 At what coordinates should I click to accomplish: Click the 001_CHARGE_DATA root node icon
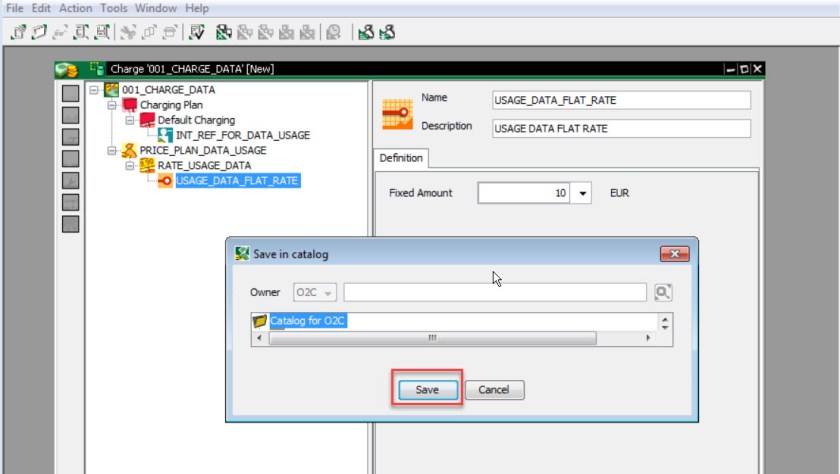pyautogui.click(x=111, y=89)
